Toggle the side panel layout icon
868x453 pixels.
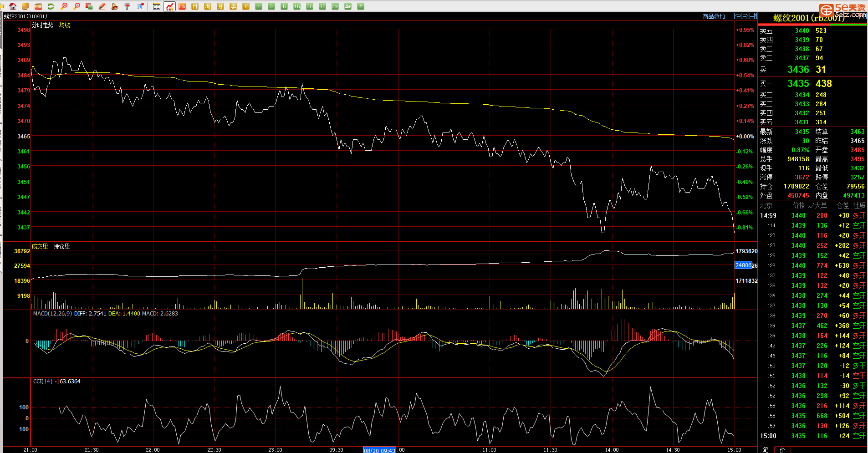pyautogui.click(x=753, y=16)
